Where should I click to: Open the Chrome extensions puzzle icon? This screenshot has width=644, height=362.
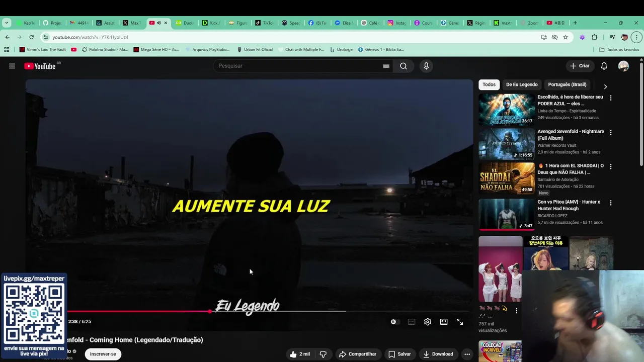click(595, 37)
